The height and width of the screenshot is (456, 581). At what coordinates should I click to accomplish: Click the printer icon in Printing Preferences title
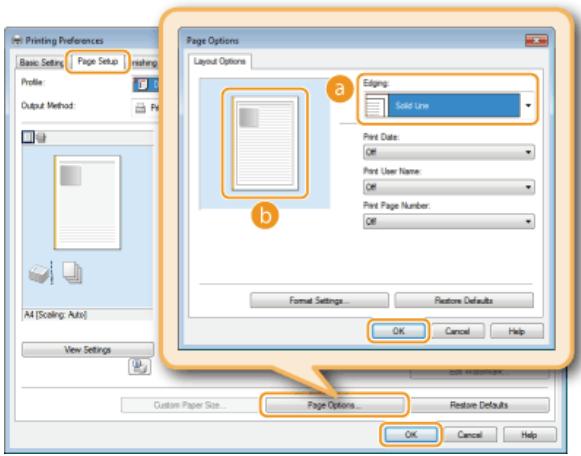click(17, 40)
